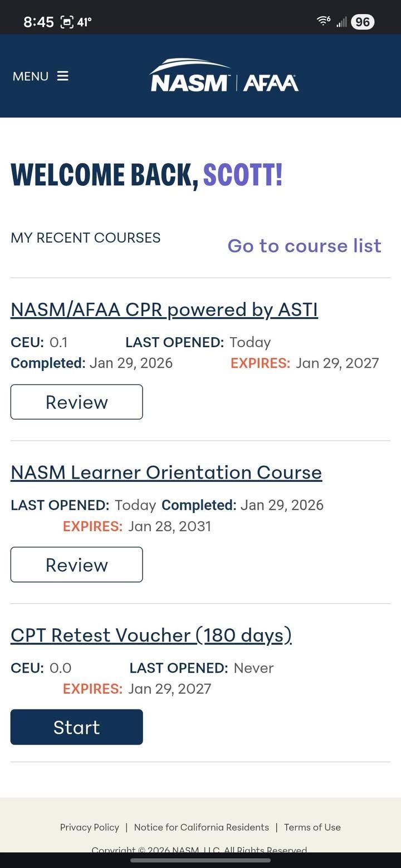Review the NASM/AFAA CPR course
The image size is (401, 868).
77,402
